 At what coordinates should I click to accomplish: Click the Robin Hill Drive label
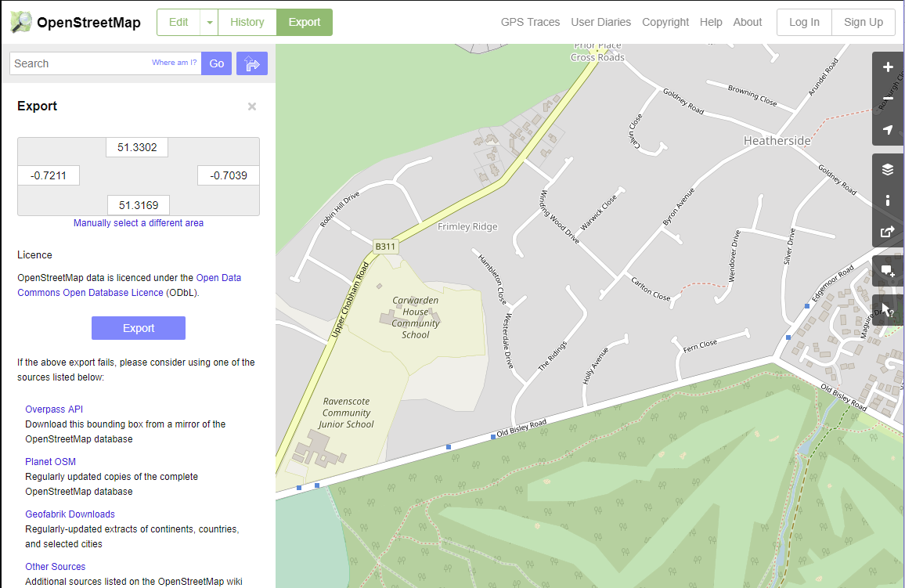pyautogui.click(x=340, y=209)
